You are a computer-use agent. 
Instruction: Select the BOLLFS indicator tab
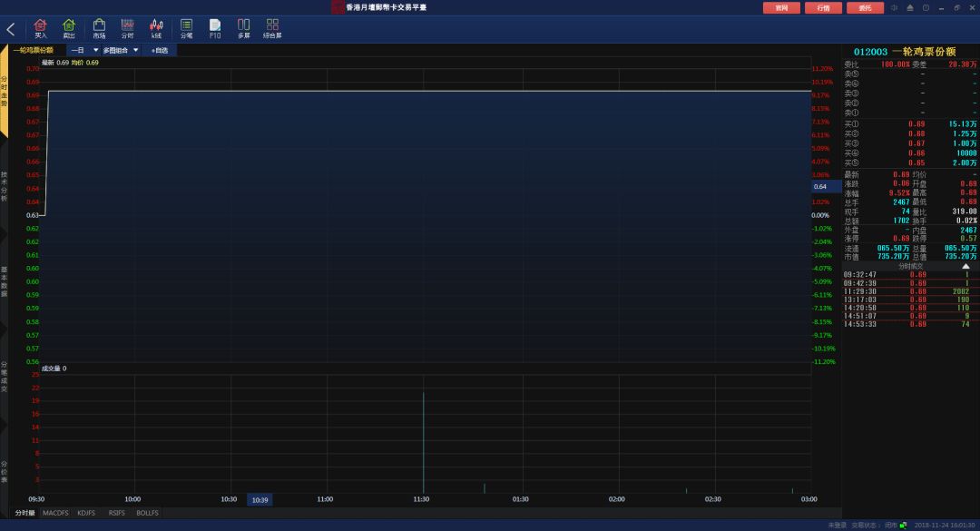[148, 513]
